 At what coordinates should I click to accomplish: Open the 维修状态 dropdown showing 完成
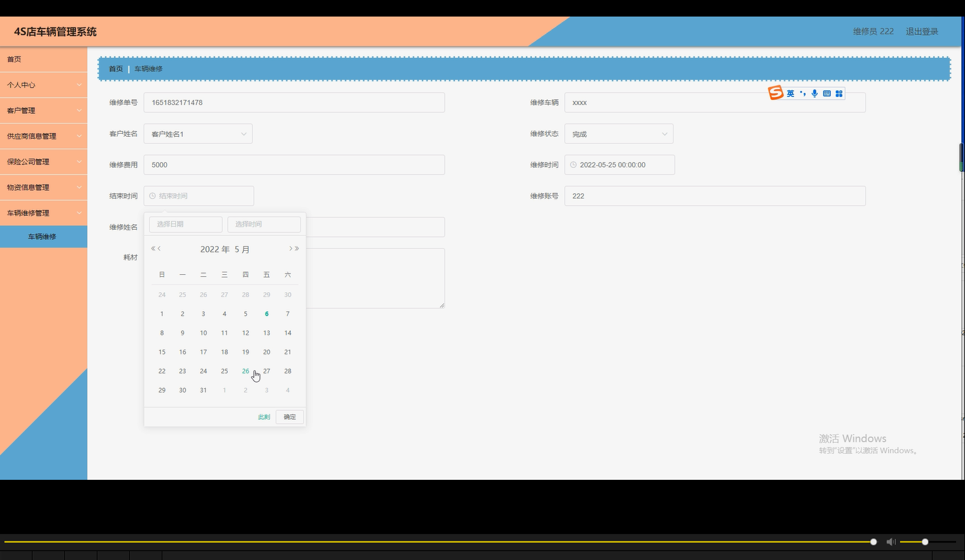619,134
